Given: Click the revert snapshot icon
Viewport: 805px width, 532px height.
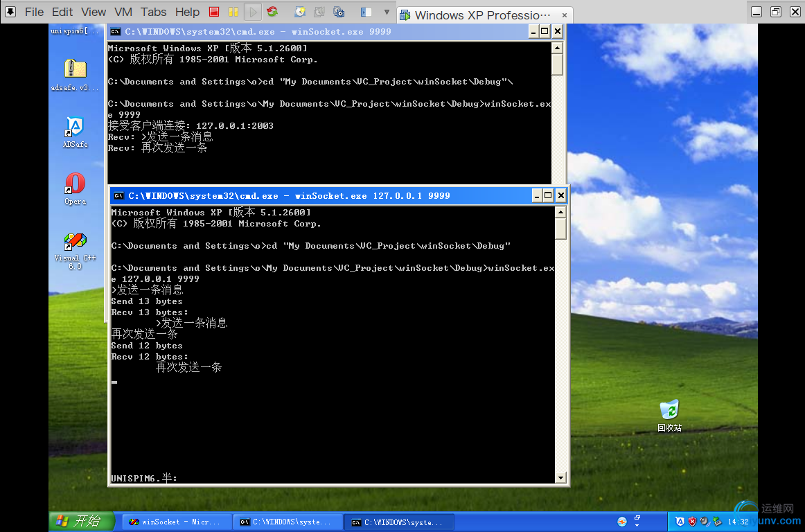Looking at the screenshot, I should [319, 11].
